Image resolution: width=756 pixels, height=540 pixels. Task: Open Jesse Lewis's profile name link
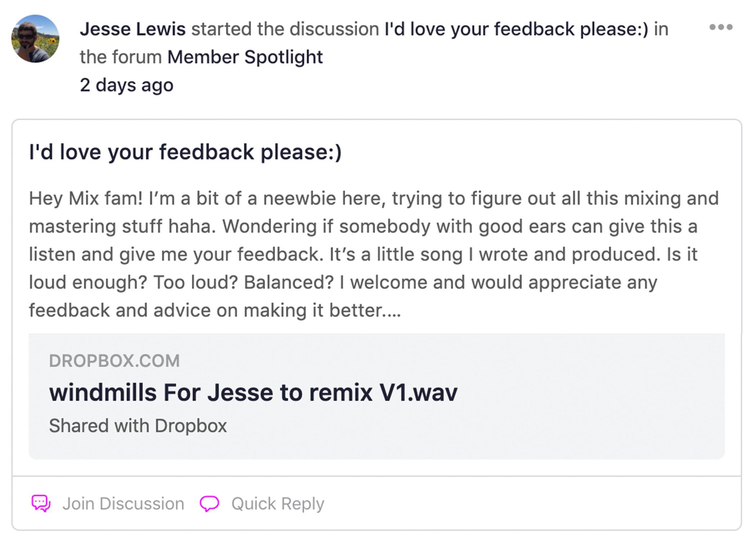pyautogui.click(x=133, y=29)
